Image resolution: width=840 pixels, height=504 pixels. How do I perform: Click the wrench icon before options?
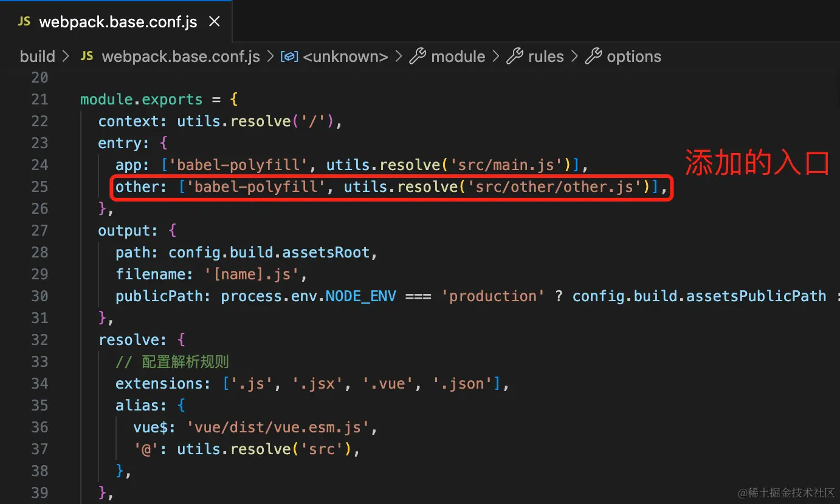click(x=594, y=56)
